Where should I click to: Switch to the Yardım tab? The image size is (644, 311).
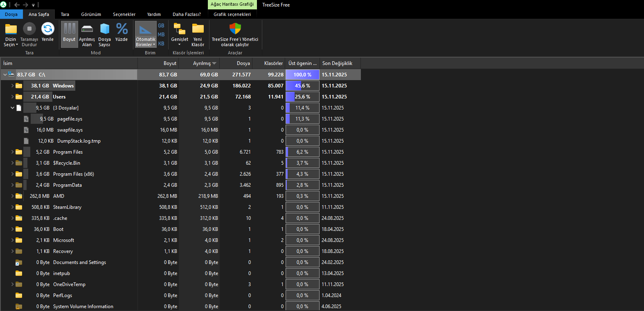click(x=154, y=14)
